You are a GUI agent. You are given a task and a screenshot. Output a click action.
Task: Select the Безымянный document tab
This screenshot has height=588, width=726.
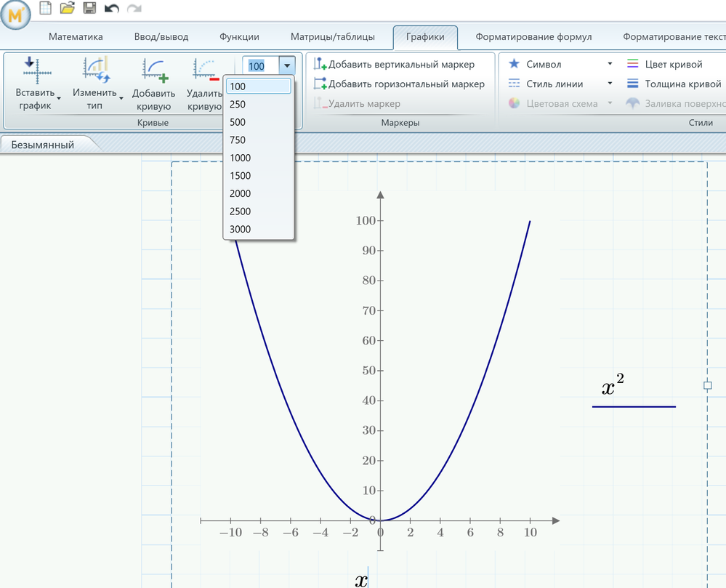point(42,145)
